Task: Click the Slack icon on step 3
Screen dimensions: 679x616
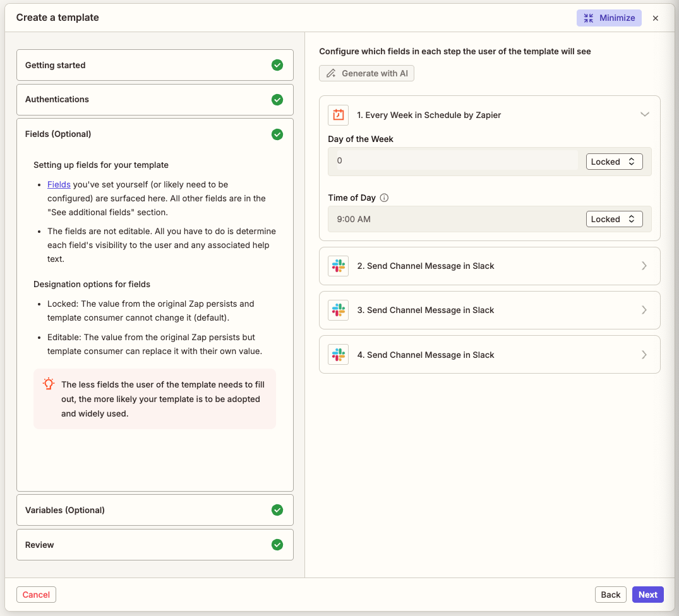Action: click(338, 310)
